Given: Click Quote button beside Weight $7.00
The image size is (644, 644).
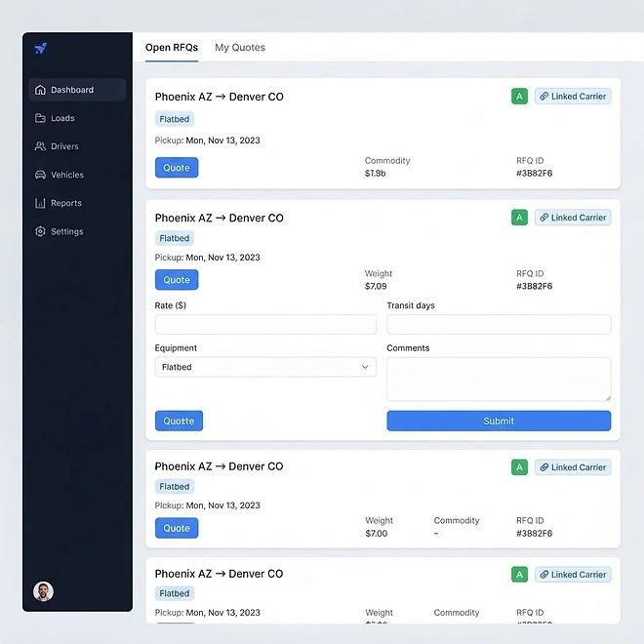Looking at the screenshot, I should 177,528.
